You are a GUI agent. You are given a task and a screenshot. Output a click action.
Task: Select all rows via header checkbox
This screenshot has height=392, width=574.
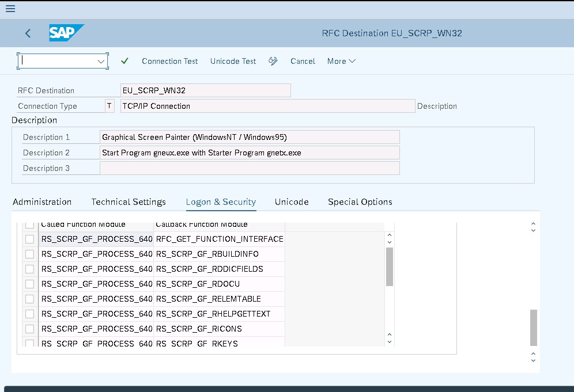29,225
